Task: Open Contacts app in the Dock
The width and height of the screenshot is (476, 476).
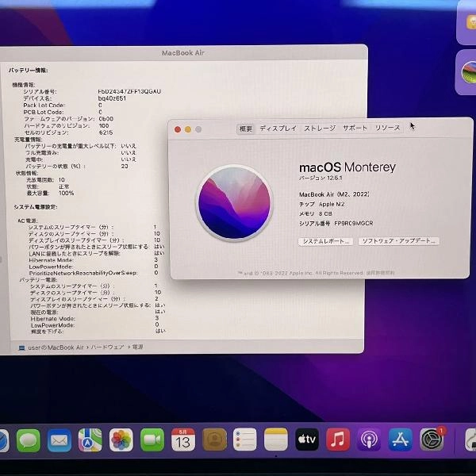Action: tap(214, 440)
